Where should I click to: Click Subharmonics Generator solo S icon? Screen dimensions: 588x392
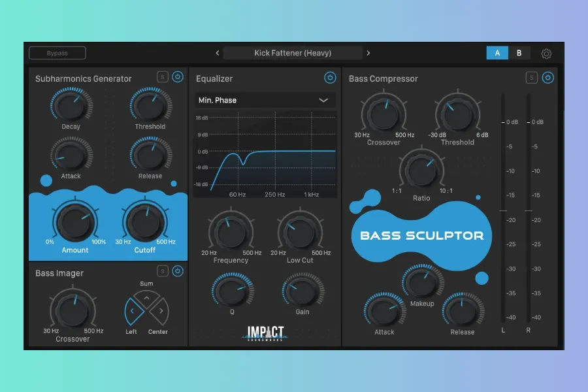[162, 77]
